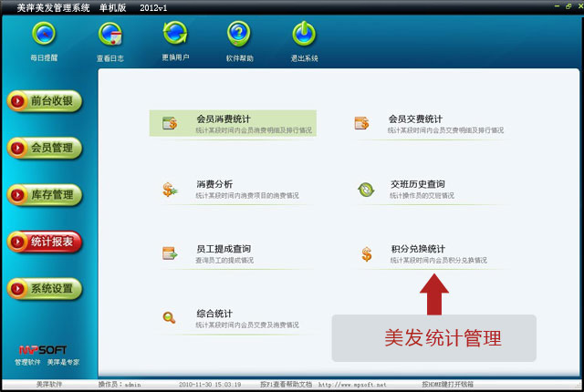
Task: Open the 查看日志 log icon
Action: coord(110,35)
